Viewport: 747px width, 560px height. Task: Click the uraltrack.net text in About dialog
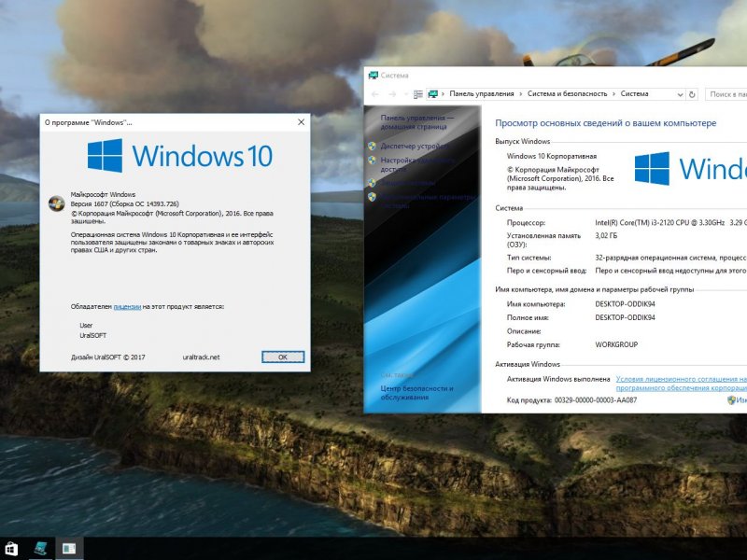click(201, 357)
